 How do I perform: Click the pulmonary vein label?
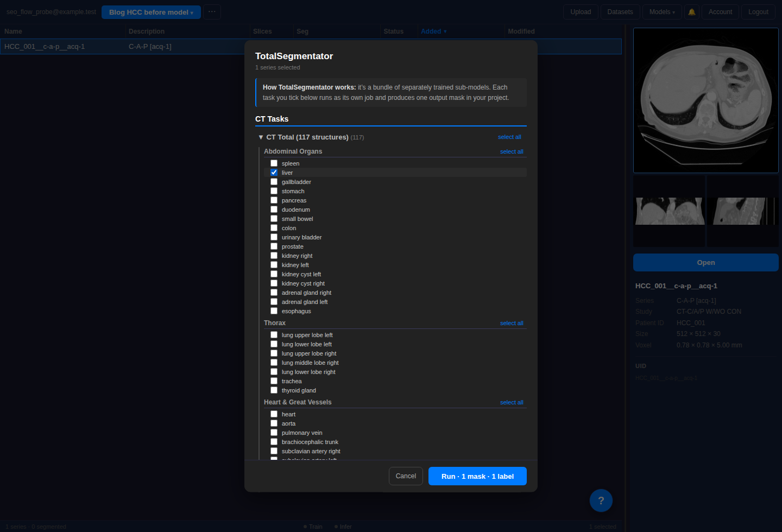[x=302, y=433]
